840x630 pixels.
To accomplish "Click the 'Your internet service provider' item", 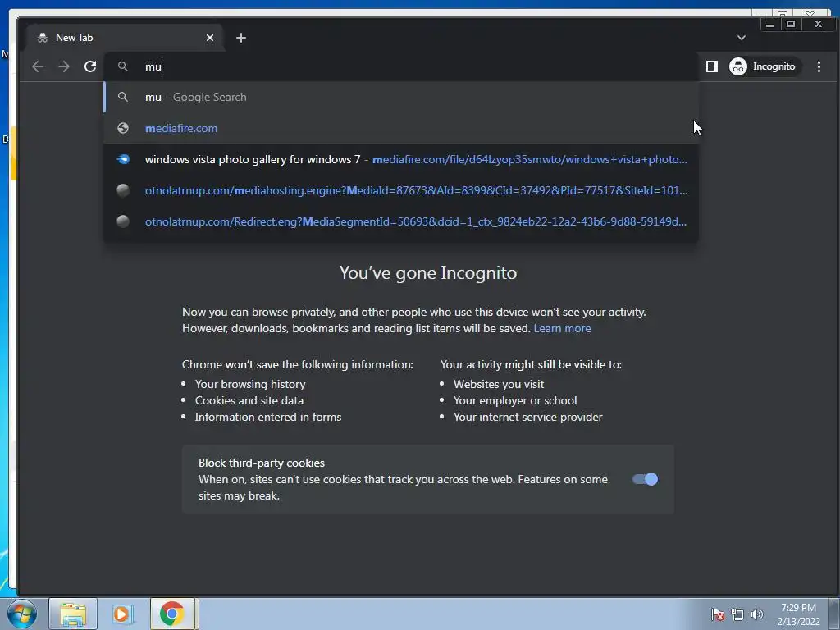I will 527,417.
